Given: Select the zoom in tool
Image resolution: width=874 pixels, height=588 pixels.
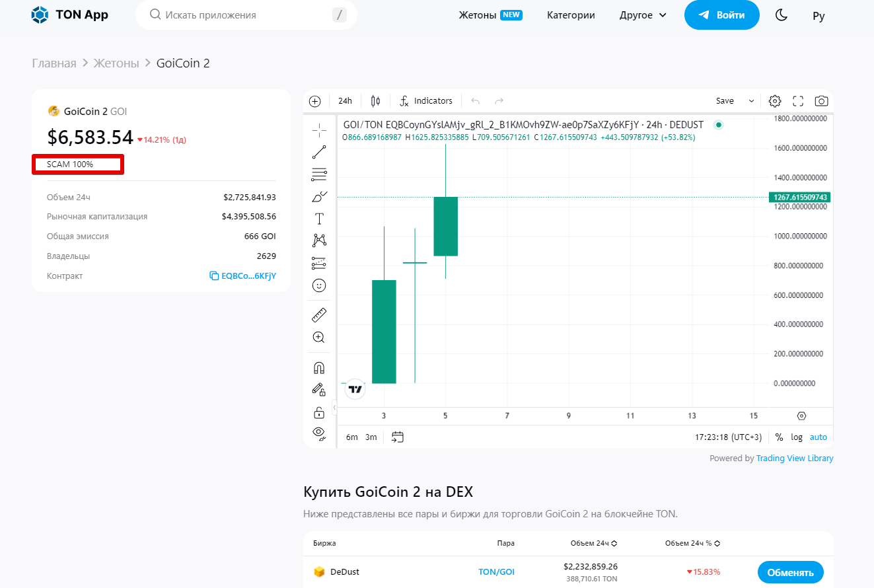Looking at the screenshot, I should 319,337.
